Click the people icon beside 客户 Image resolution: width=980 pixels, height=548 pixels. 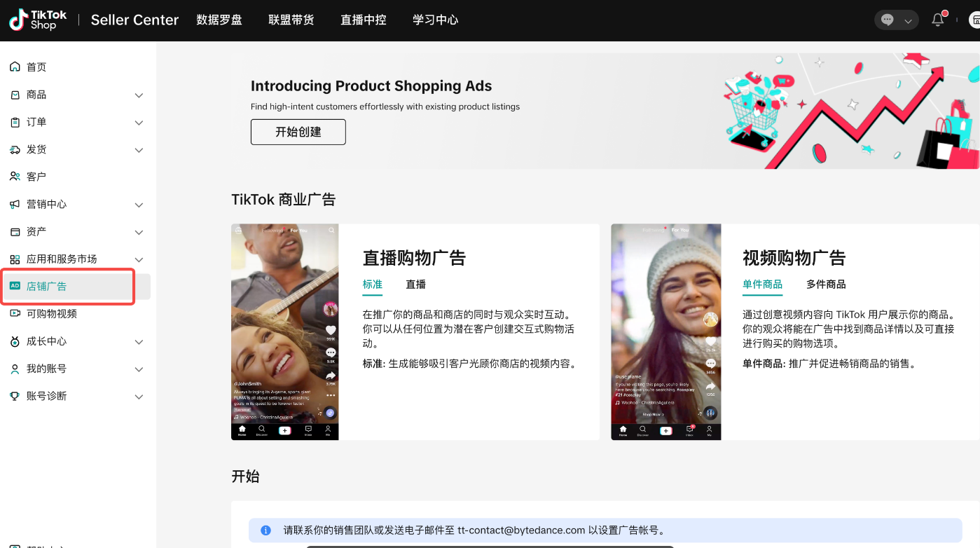[x=15, y=177]
